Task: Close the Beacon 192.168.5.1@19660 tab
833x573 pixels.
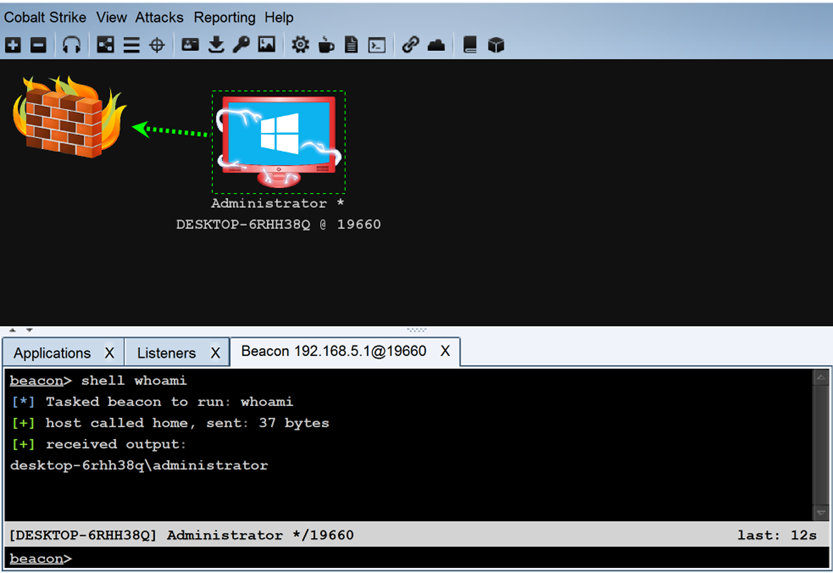Action: (x=445, y=351)
